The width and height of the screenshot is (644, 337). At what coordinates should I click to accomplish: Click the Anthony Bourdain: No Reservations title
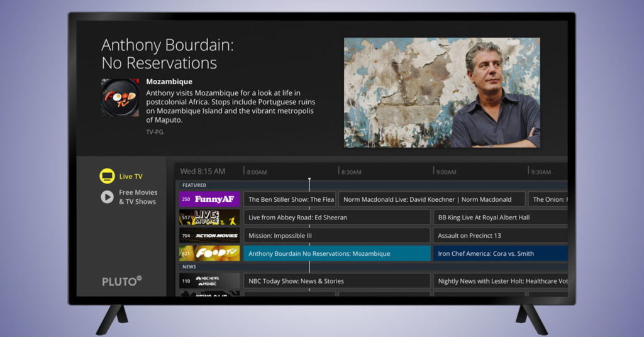167,54
